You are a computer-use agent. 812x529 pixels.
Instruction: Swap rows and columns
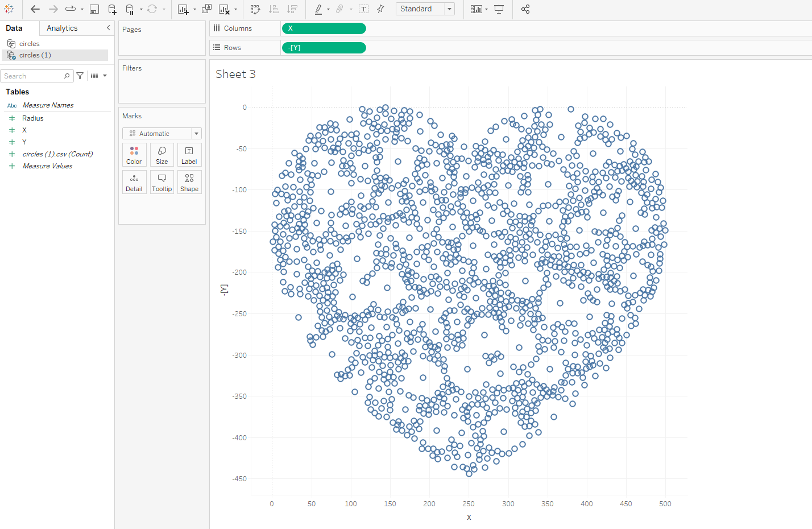click(255, 9)
